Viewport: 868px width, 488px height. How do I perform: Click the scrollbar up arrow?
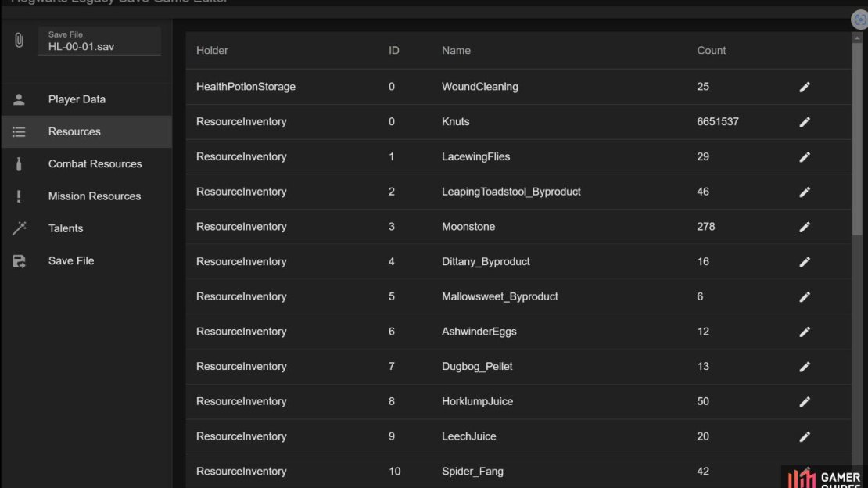tap(857, 38)
